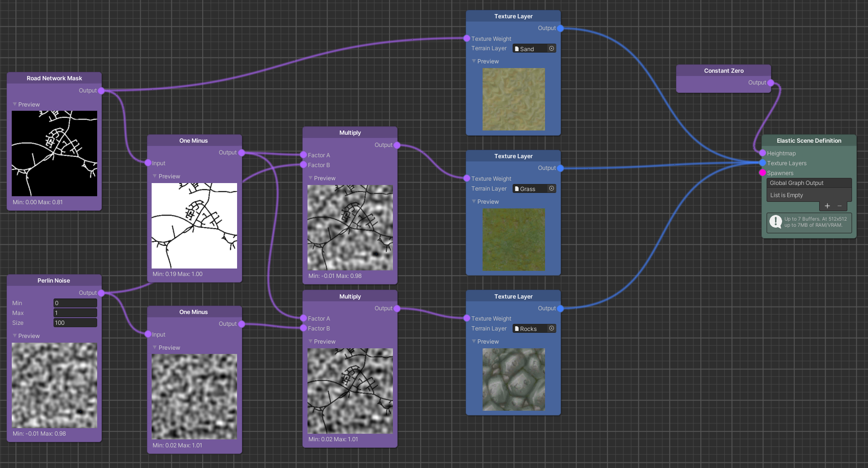Click the plus icon in Global Graph Output
Screen dimensions: 868x468
(x=827, y=206)
